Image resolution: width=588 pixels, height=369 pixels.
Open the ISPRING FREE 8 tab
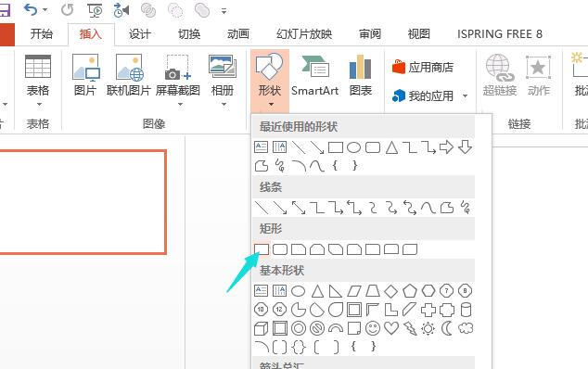tap(500, 34)
